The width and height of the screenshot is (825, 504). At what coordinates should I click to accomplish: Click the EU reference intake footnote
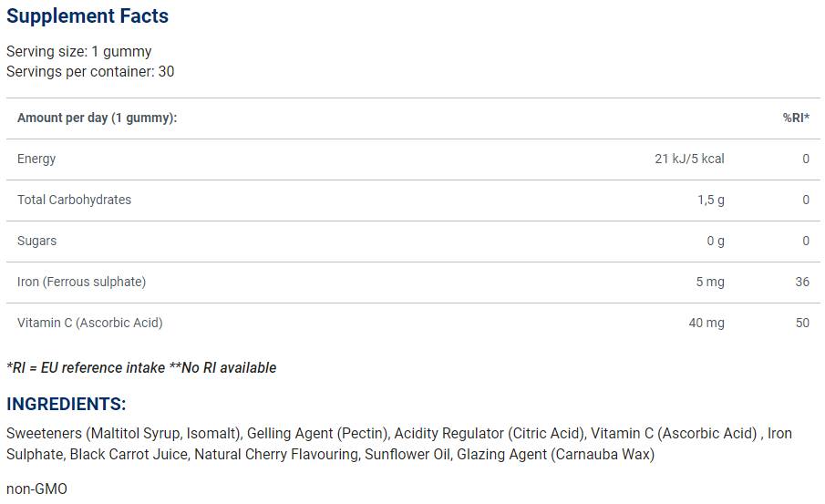click(x=141, y=368)
